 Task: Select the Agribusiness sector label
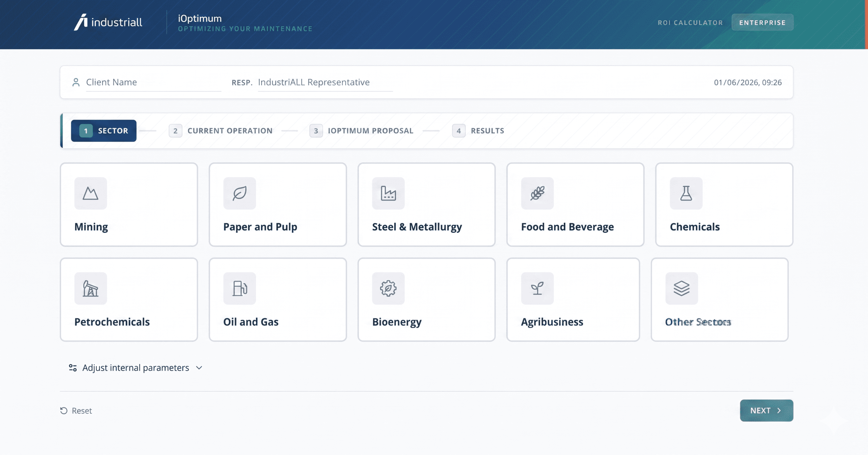tap(552, 322)
